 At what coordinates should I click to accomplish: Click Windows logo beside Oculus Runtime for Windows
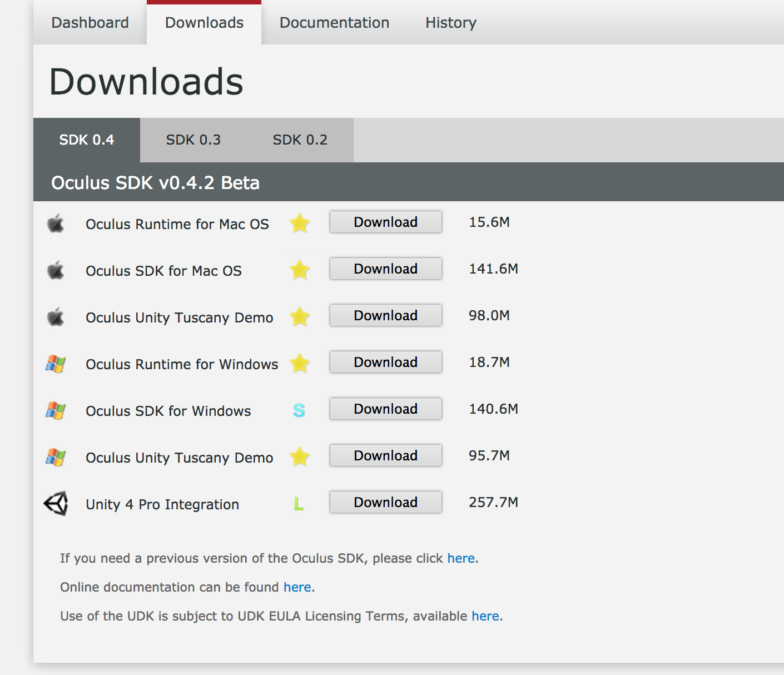click(56, 364)
